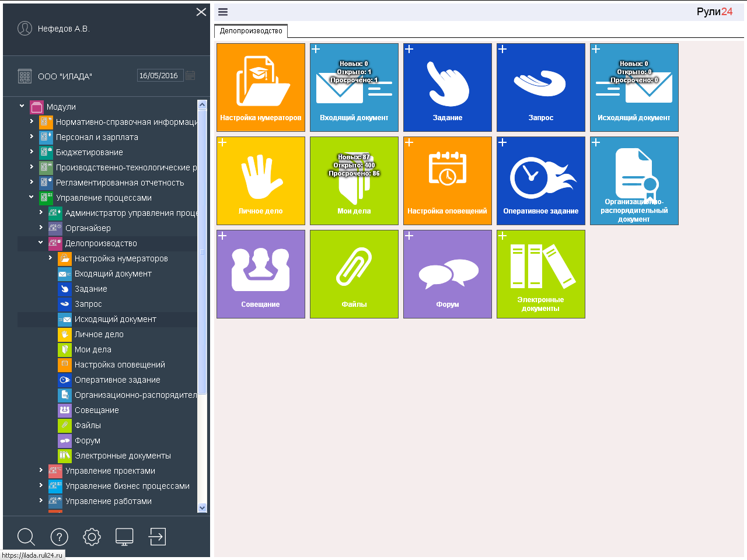Click the hamburger menu icon

(223, 12)
